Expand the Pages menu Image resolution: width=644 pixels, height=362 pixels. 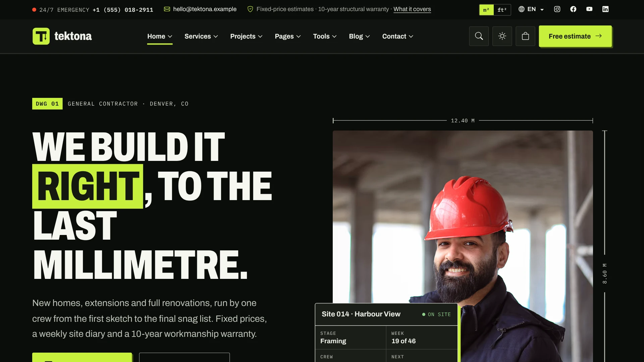pyautogui.click(x=288, y=36)
